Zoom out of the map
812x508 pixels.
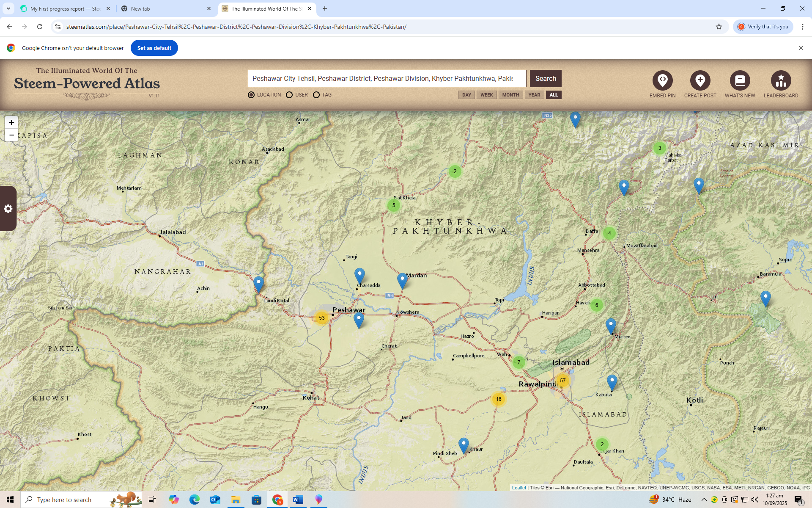point(11,135)
